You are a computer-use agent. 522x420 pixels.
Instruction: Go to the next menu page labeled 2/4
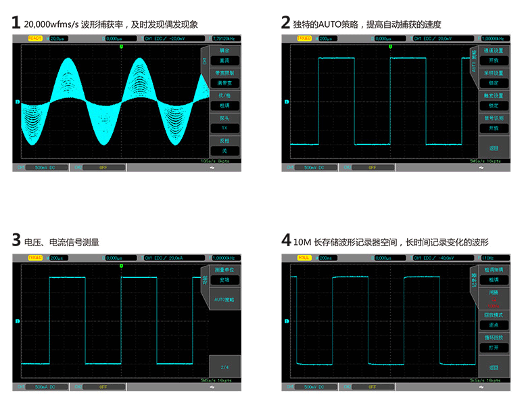click(x=224, y=366)
